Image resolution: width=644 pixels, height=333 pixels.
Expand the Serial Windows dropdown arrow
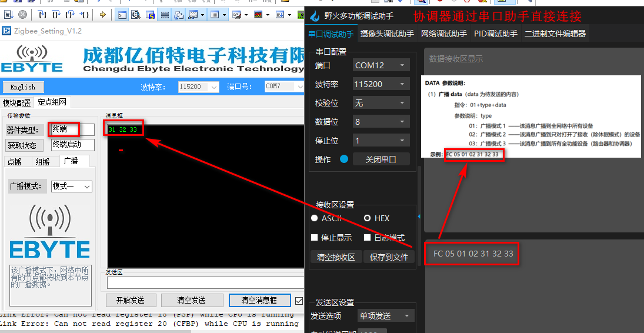pyautogui.click(x=246, y=15)
